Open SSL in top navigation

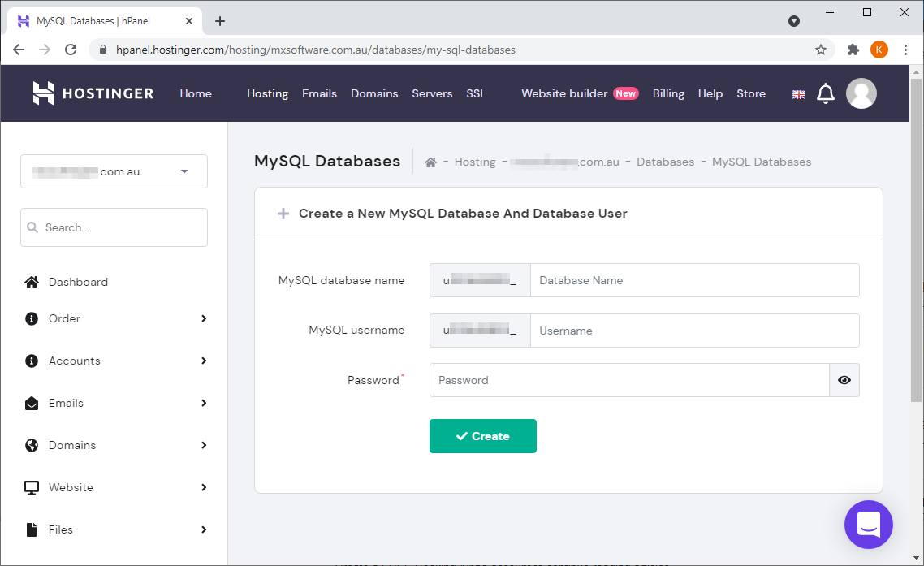click(476, 93)
